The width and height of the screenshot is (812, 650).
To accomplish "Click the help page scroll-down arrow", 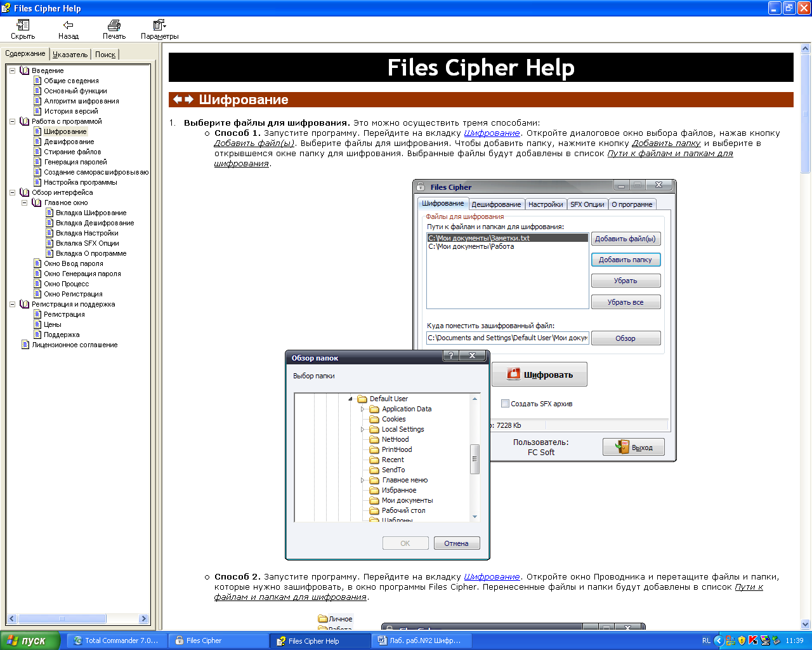I will click(x=806, y=625).
